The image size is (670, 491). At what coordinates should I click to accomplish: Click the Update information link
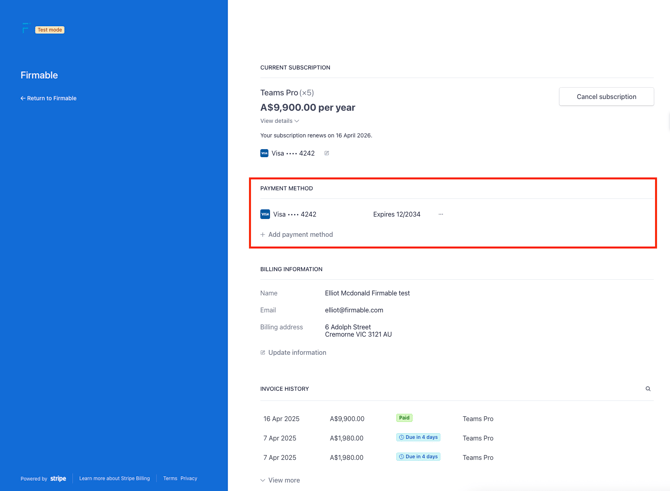(x=297, y=353)
